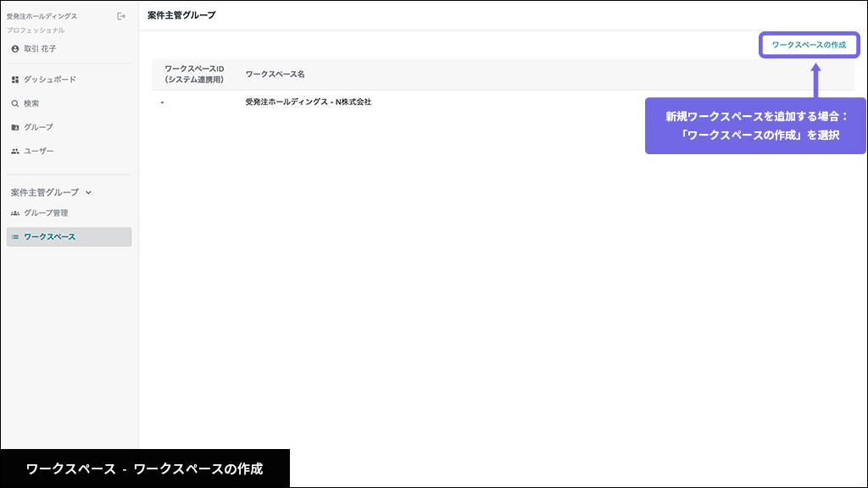The width and height of the screenshot is (868, 488).
Task: Click the user avatar icon for 取引 花子
Action: (x=15, y=48)
